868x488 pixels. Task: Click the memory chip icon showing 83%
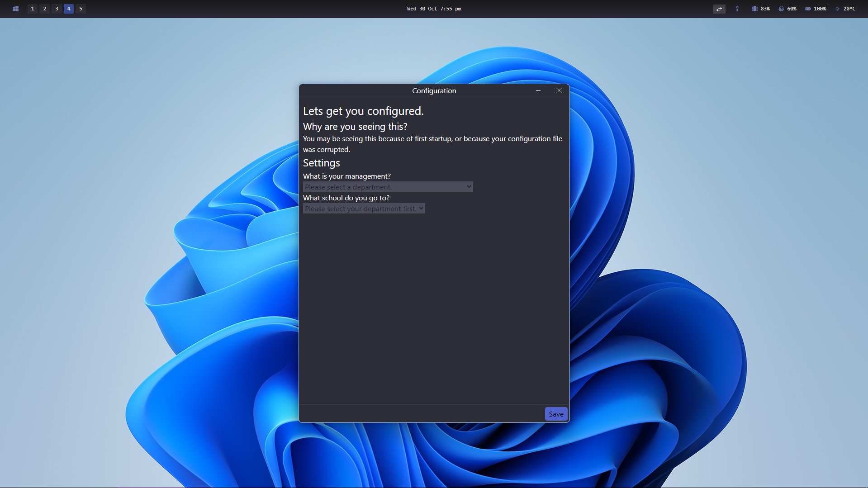click(754, 9)
